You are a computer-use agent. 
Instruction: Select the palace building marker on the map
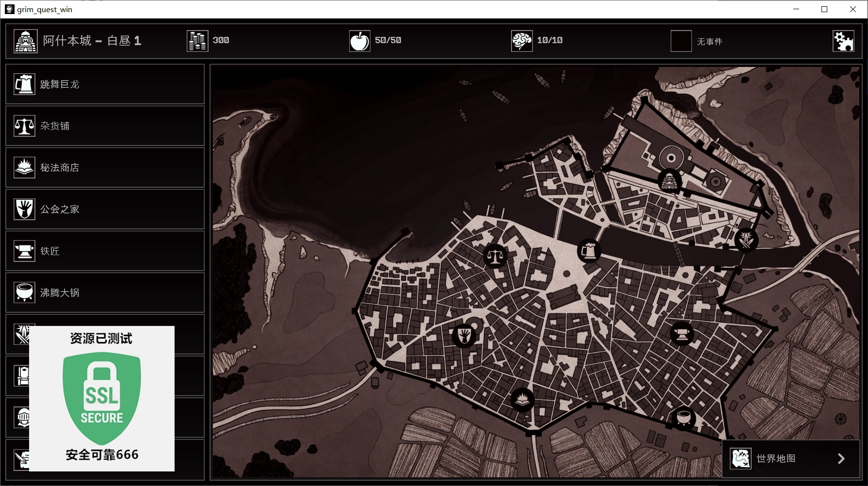tap(669, 181)
